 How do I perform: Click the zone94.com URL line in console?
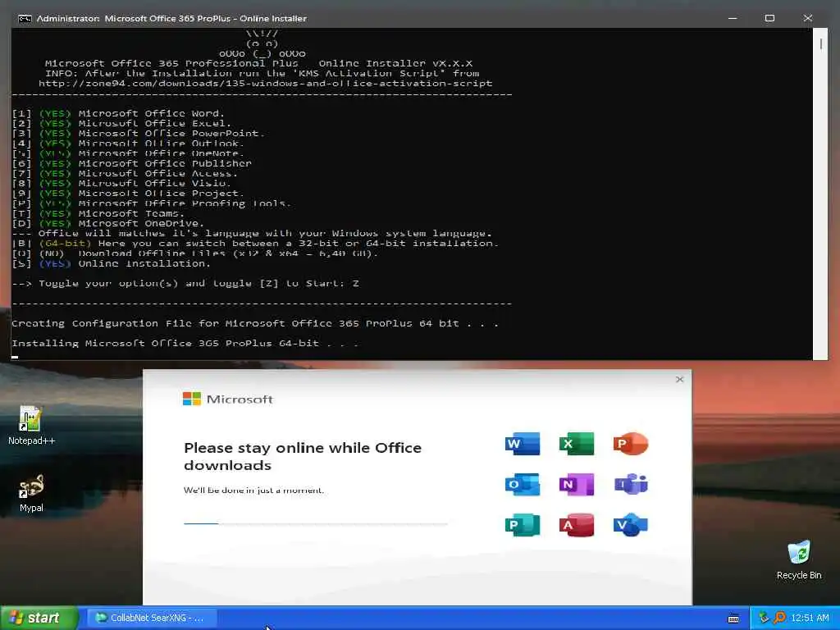tap(265, 84)
